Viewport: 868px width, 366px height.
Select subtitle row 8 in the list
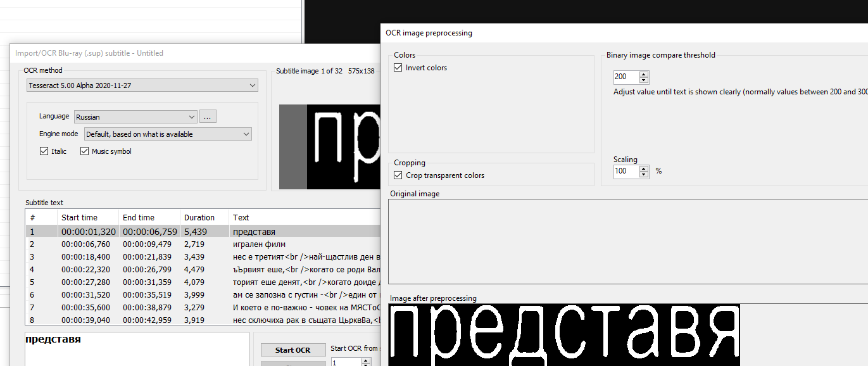click(x=158, y=320)
